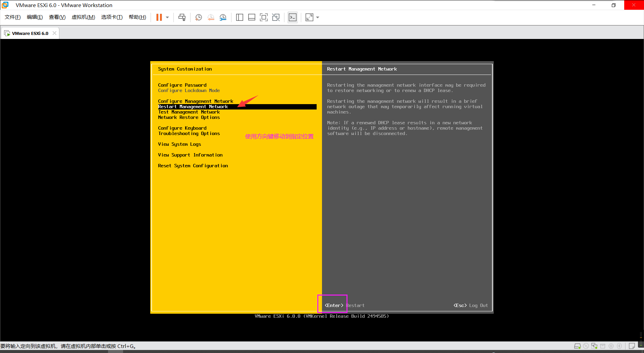Click the Bluetooth device status icon
This screenshot has height=353, width=644.
point(620,346)
